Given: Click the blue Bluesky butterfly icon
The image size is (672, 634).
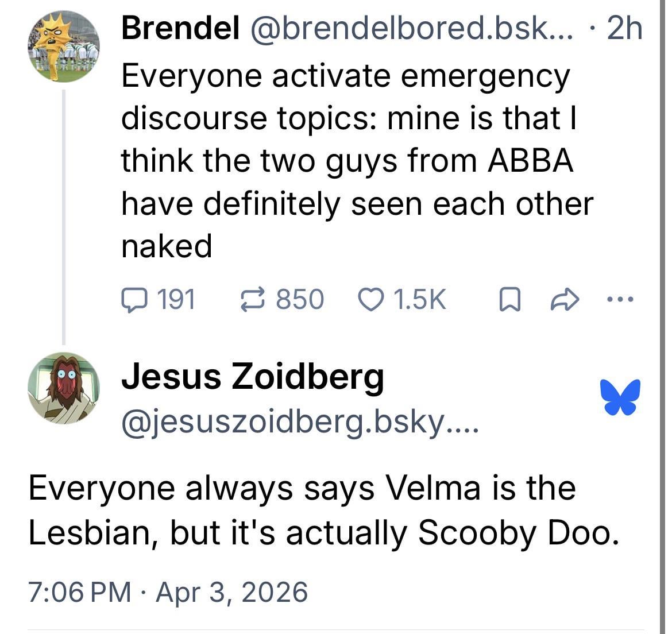Looking at the screenshot, I should [x=620, y=396].
